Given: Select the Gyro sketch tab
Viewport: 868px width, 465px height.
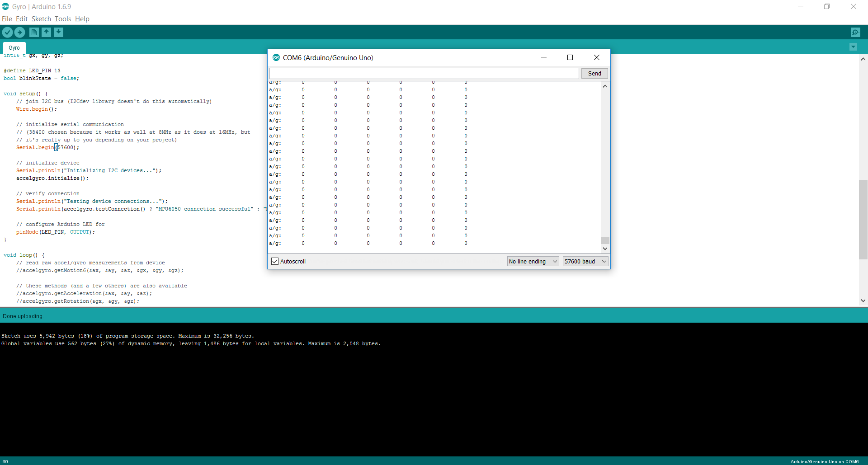Looking at the screenshot, I should [x=14, y=48].
